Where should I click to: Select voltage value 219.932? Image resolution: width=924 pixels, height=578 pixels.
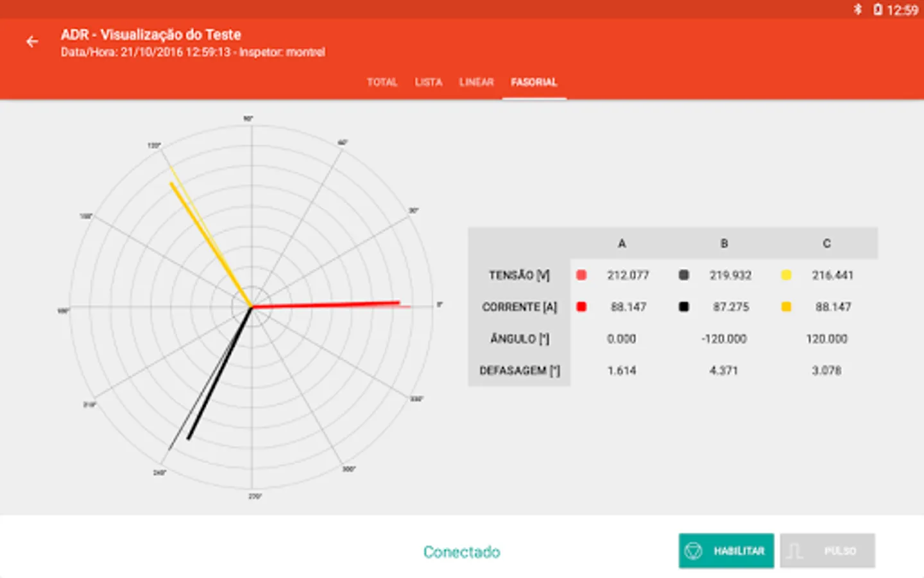(730, 275)
